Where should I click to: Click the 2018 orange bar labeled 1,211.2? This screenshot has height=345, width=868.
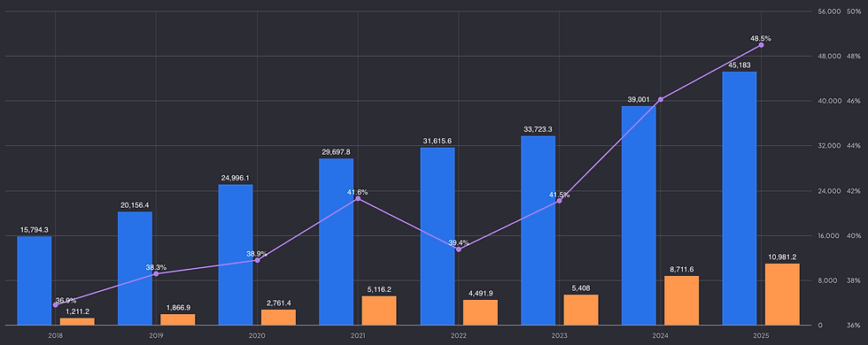78,322
